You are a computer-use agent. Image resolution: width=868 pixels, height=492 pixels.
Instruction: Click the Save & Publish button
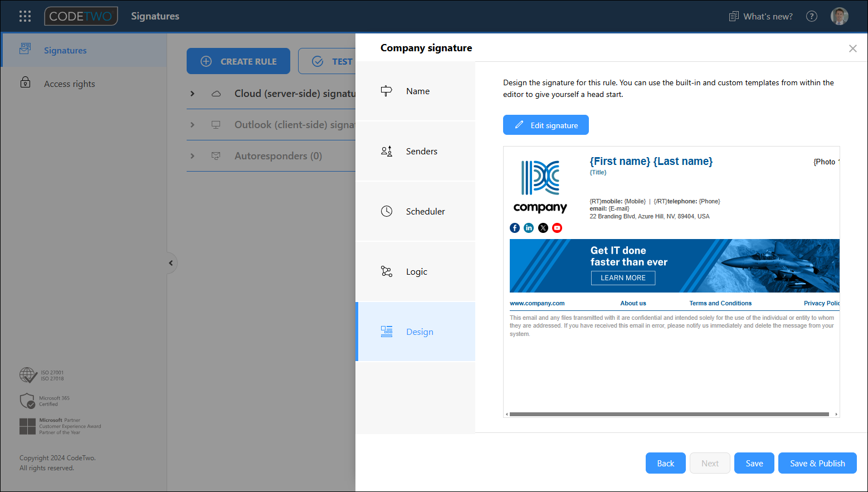pyautogui.click(x=817, y=463)
